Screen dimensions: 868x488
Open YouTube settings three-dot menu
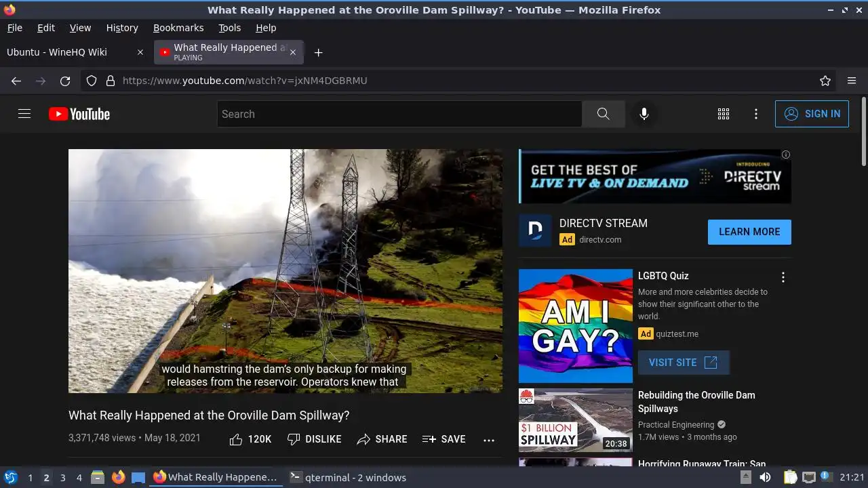[756, 114]
